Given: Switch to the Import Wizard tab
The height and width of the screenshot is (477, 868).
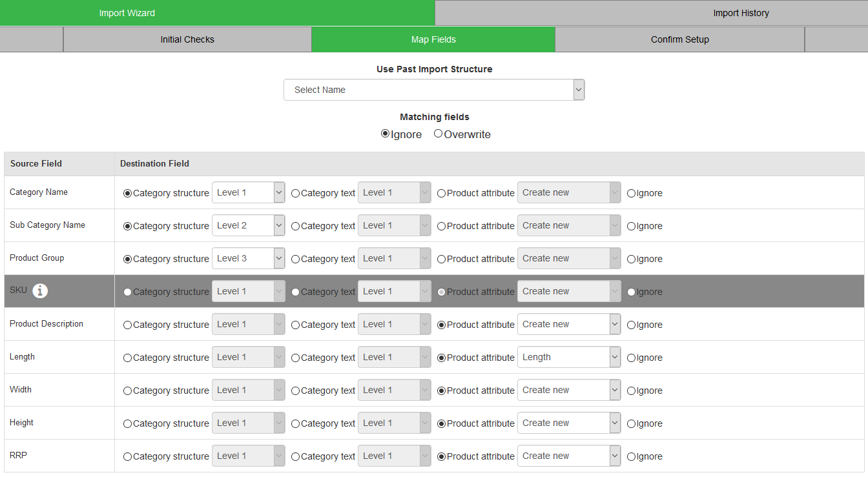Looking at the screenshot, I should point(217,13).
